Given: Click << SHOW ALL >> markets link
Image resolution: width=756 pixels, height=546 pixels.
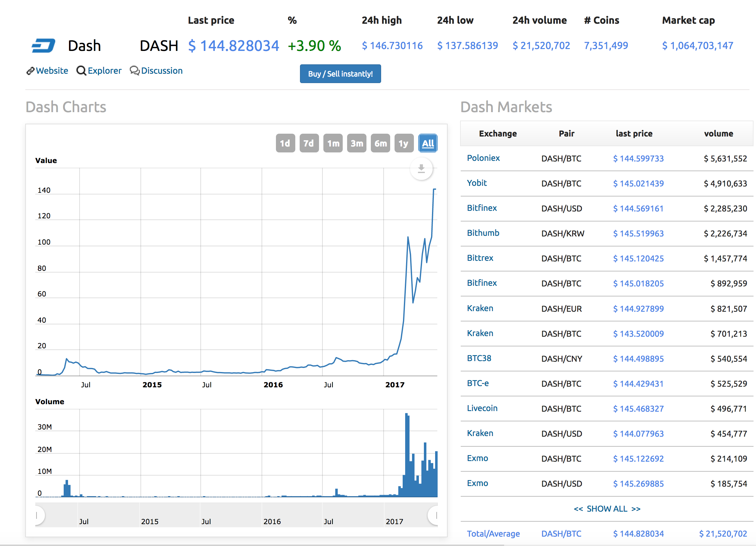Looking at the screenshot, I should click(607, 509).
